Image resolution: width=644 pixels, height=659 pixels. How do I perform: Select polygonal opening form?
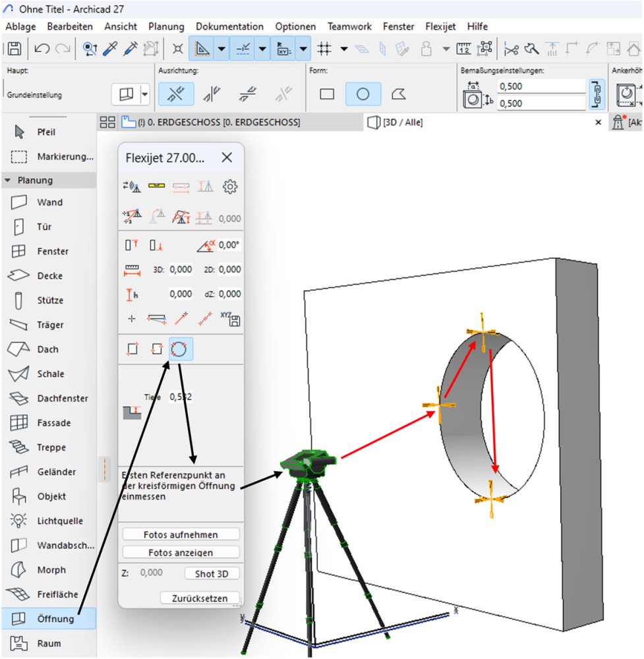[x=399, y=94]
